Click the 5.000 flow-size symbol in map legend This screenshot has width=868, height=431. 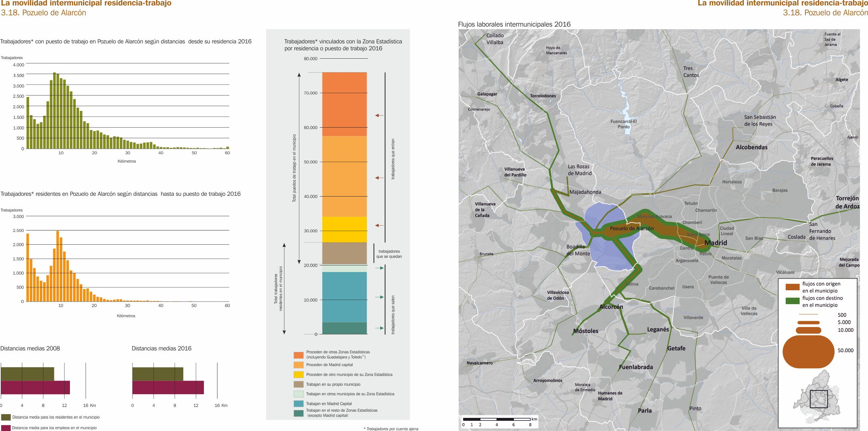(809, 322)
